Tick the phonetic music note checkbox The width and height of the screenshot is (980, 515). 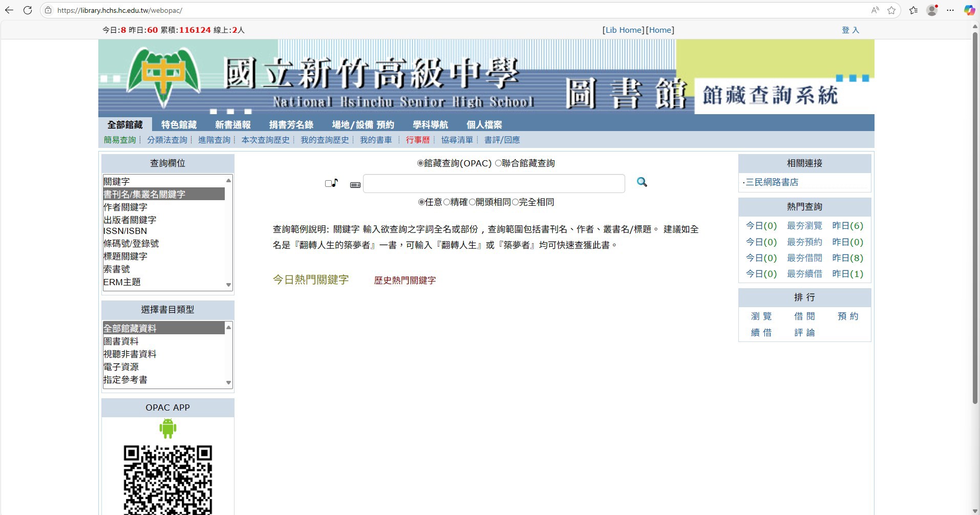point(328,184)
